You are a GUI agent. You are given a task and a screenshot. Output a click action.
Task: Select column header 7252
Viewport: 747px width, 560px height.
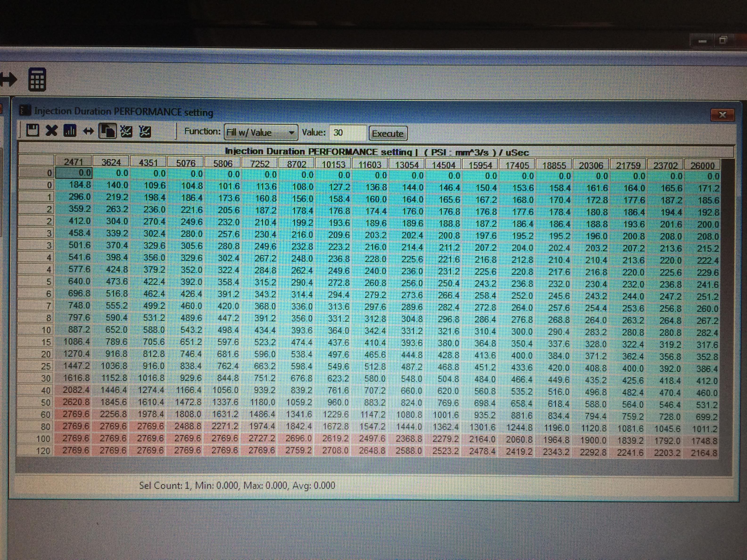(260, 164)
